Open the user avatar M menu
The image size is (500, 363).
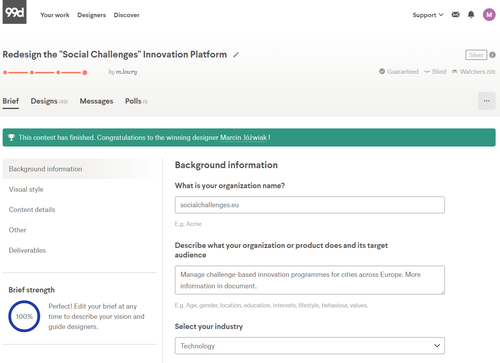[x=489, y=15]
